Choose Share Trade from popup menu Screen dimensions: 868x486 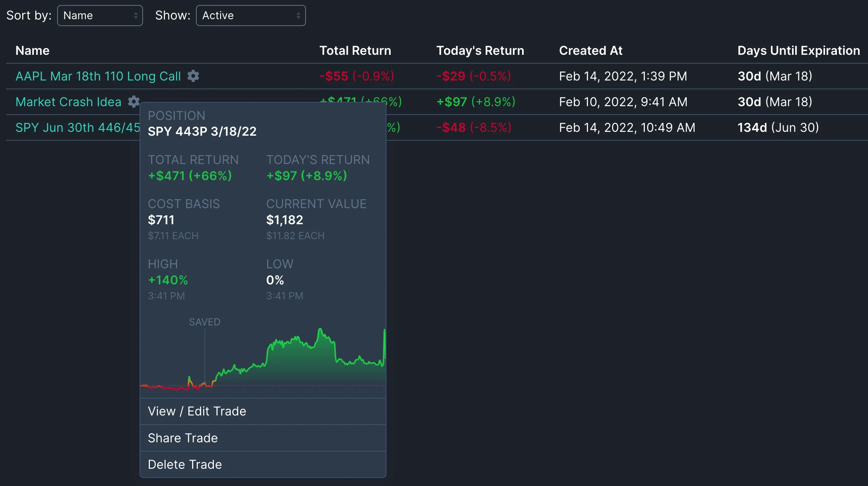(x=183, y=438)
